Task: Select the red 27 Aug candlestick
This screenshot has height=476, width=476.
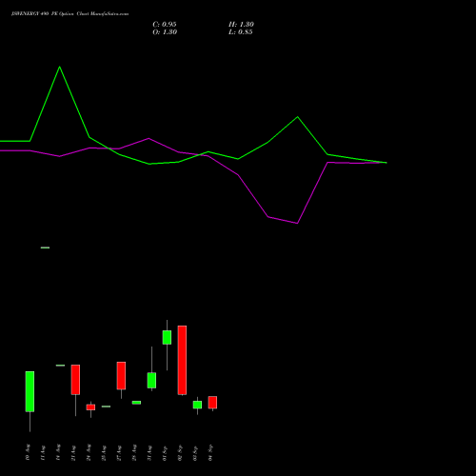Action: click(x=121, y=376)
